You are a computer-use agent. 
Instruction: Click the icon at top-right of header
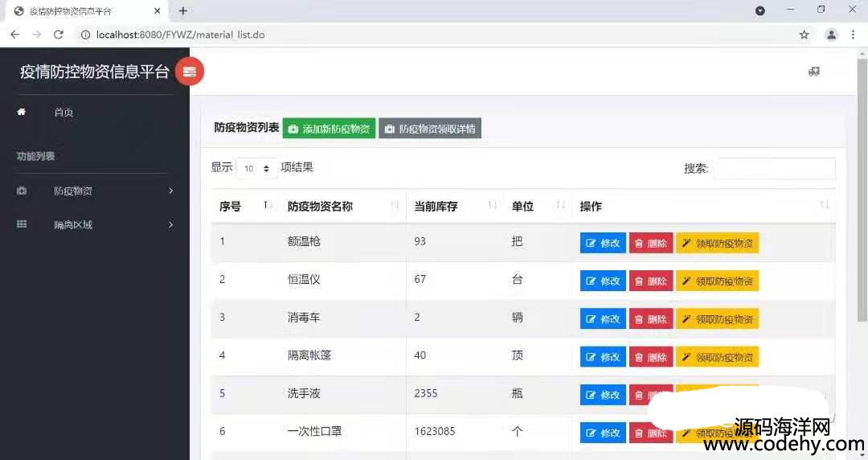(814, 72)
